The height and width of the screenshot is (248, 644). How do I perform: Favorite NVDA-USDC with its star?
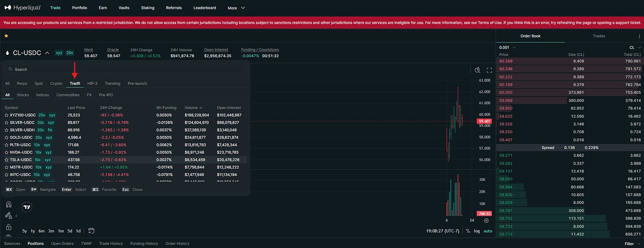(x=7, y=152)
